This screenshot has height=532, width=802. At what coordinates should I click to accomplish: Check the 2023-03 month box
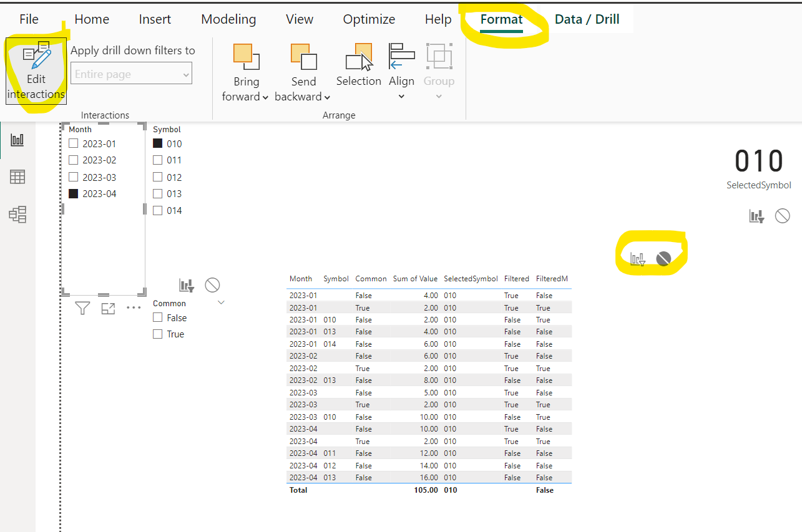pos(74,177)
